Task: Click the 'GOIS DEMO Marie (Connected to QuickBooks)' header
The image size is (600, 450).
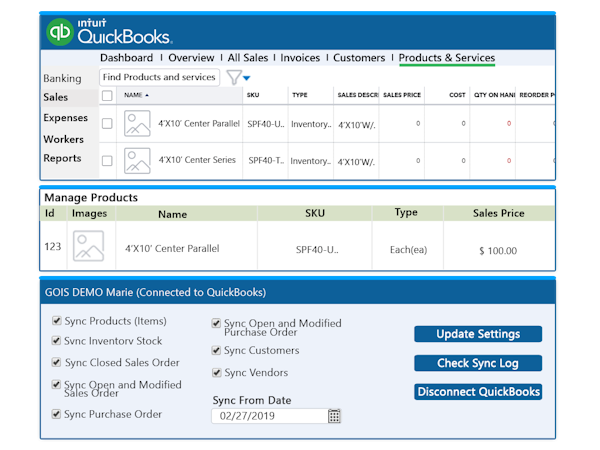Action: (x=155, y=293)
